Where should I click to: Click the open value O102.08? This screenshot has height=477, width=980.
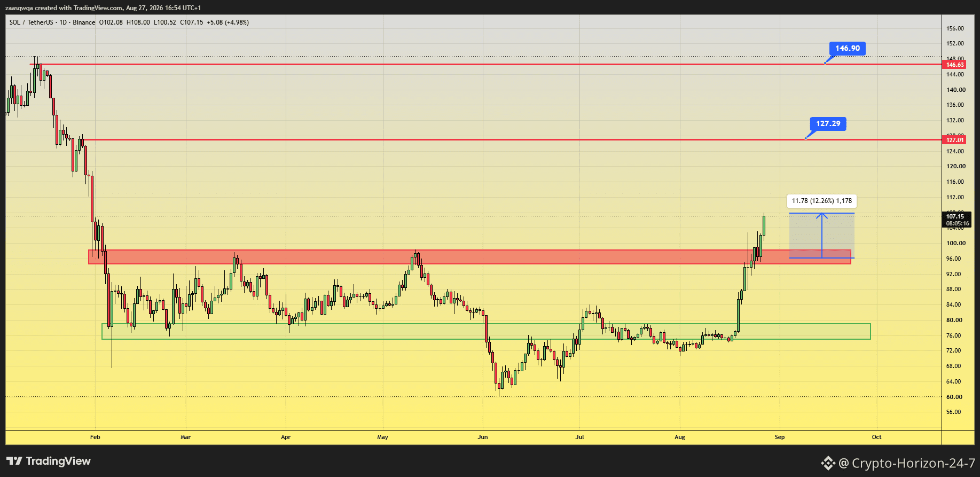tap(111, 22)
